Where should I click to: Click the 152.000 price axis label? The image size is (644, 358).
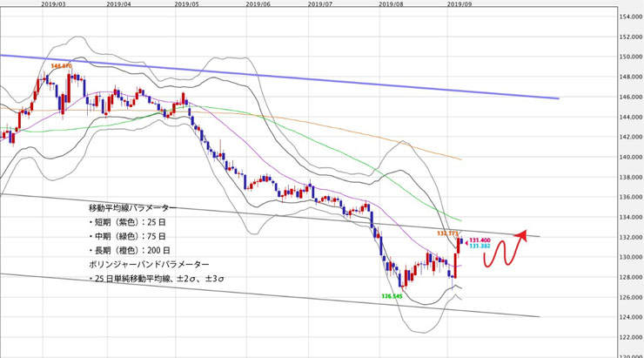(630, 37)
